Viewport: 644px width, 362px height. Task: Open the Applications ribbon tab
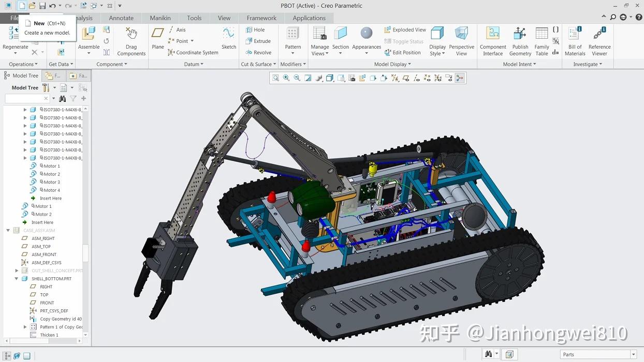[309, 18]
